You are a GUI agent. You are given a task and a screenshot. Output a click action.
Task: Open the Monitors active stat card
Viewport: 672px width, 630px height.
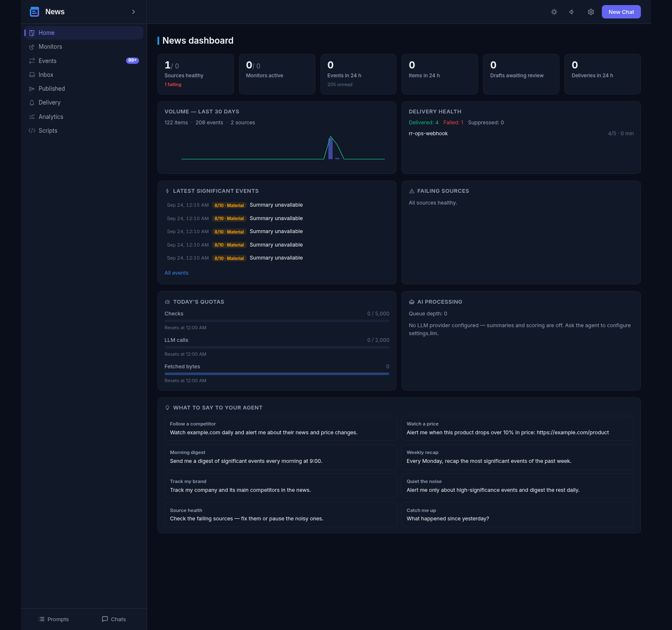[x=277, y=74]
